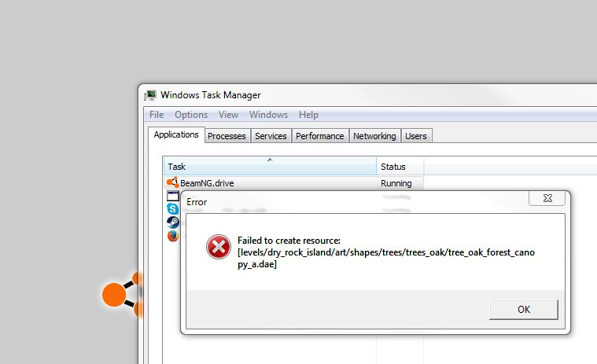Viewport: 597px width, 364px height.
Task: Sort by the Task column header
Action: pos(270,167)
